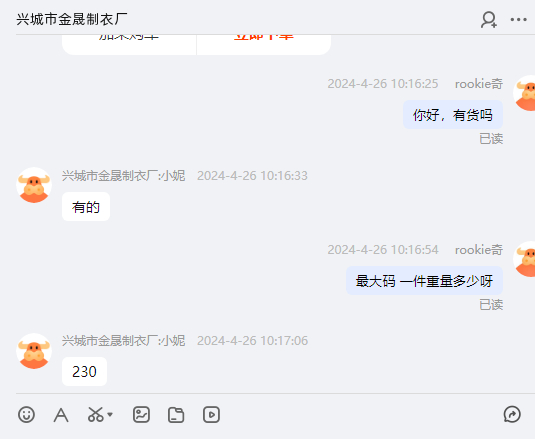Click seller avatar next to 230 message
Viewport: 535px width, 439px height.
point(34,351)
